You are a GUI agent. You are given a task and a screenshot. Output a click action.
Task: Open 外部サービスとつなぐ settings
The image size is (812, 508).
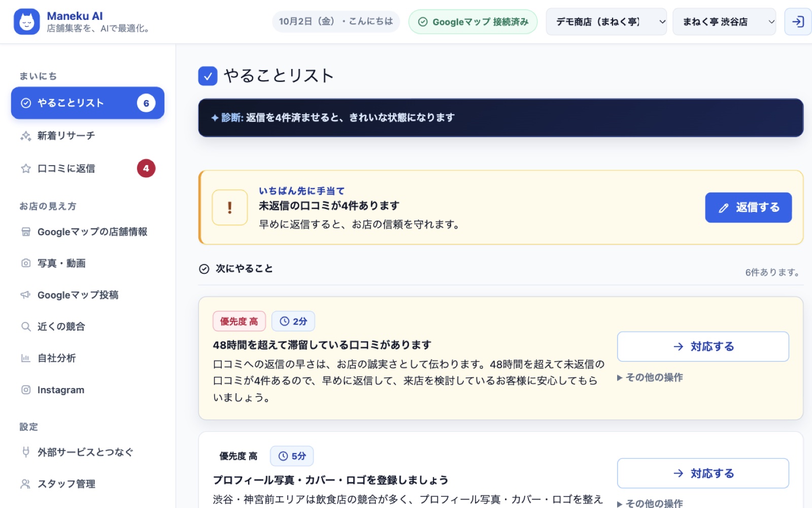(88, 452)
